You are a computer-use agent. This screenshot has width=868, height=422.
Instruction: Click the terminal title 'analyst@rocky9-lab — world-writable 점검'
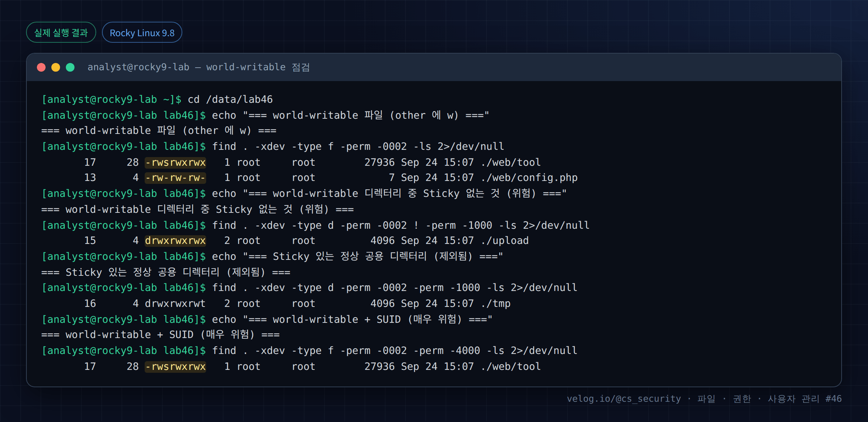[199, 67]
